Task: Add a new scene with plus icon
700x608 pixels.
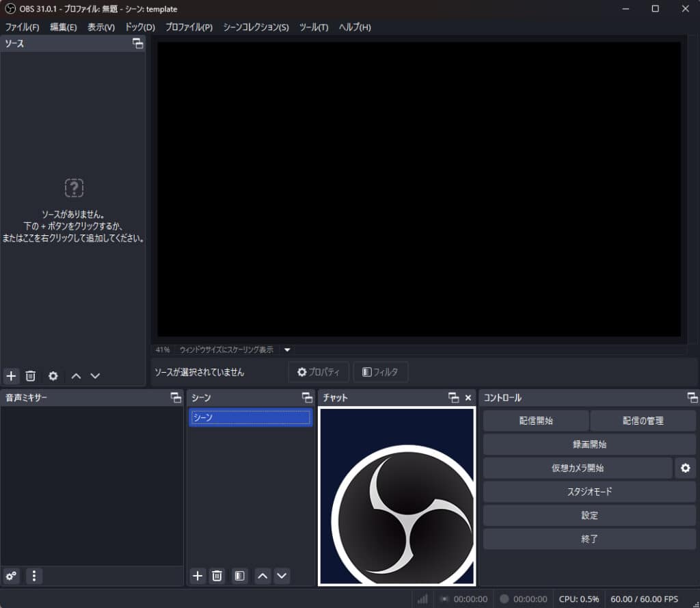Action: tap(198, 576)
